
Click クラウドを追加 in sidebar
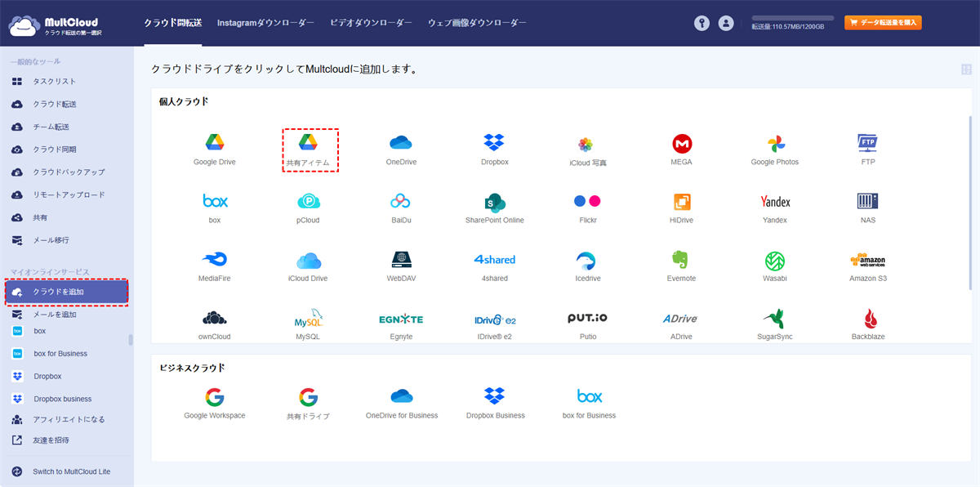(x=67, y=292)
